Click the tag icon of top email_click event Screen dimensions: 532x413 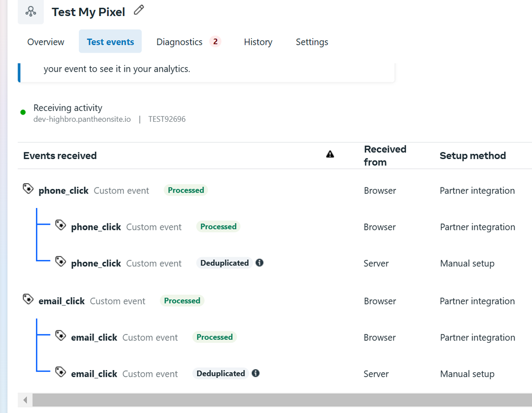28,299
